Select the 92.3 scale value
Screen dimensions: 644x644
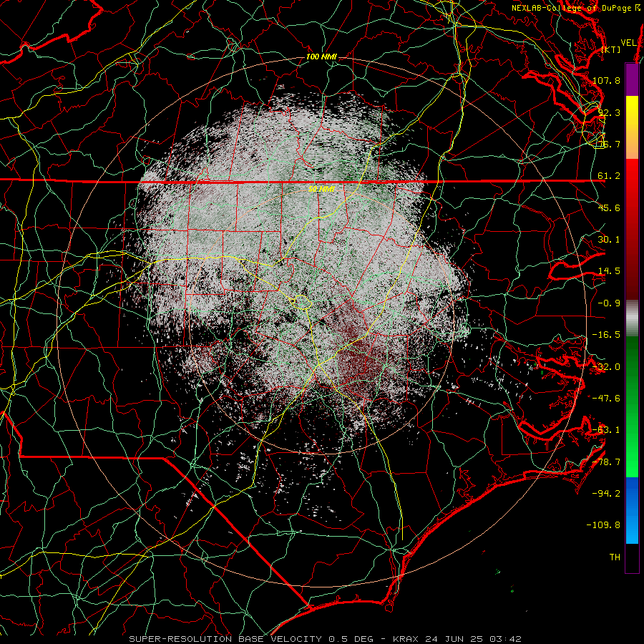[609, 112]
